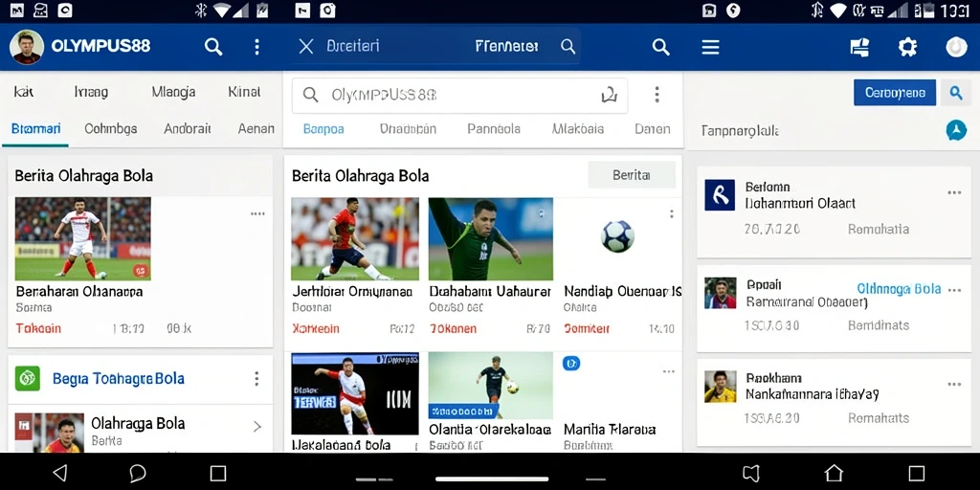Viewport: 980px width, 490px height.
Task: Open the OLYMPUS88 profile avatar
Action: (x=27, y=47)
